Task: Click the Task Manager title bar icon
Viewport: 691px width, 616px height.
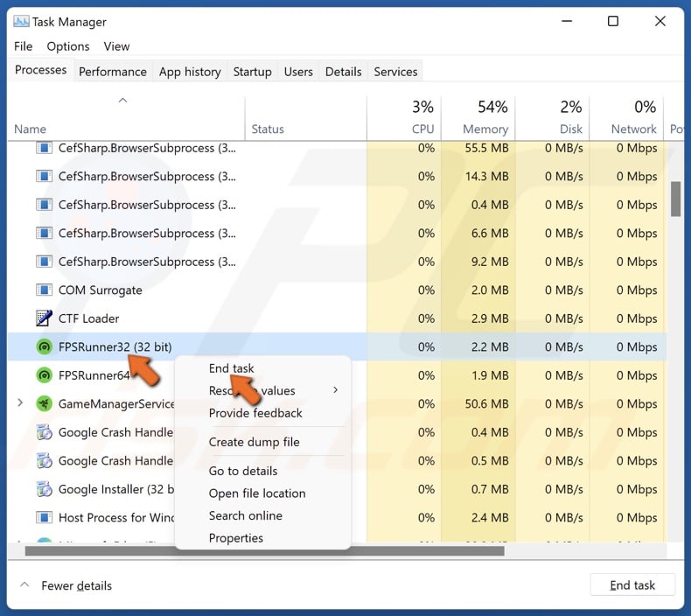Action: click(21, 21)
